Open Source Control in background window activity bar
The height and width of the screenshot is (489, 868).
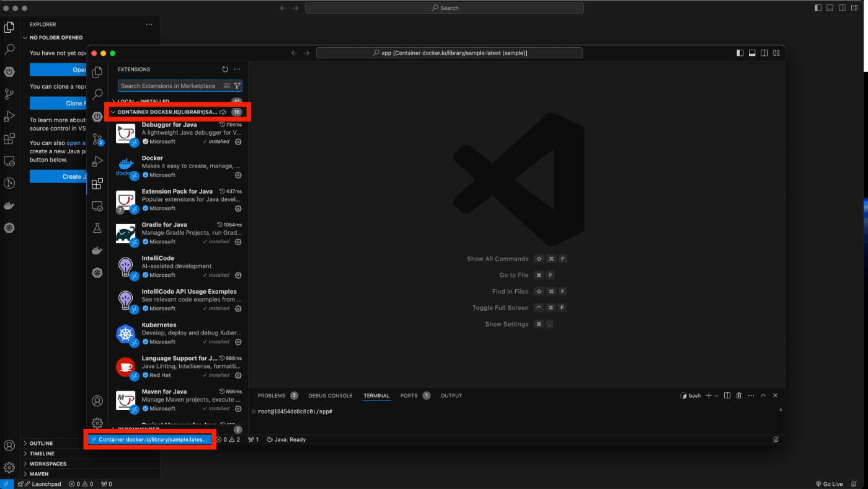(x=9, y=94)
